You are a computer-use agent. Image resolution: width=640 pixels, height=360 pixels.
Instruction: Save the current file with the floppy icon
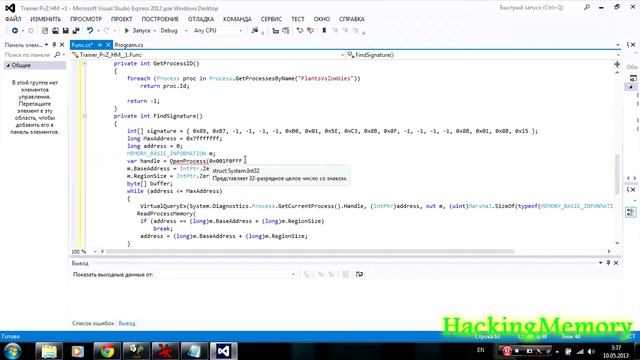click(65, 31)
